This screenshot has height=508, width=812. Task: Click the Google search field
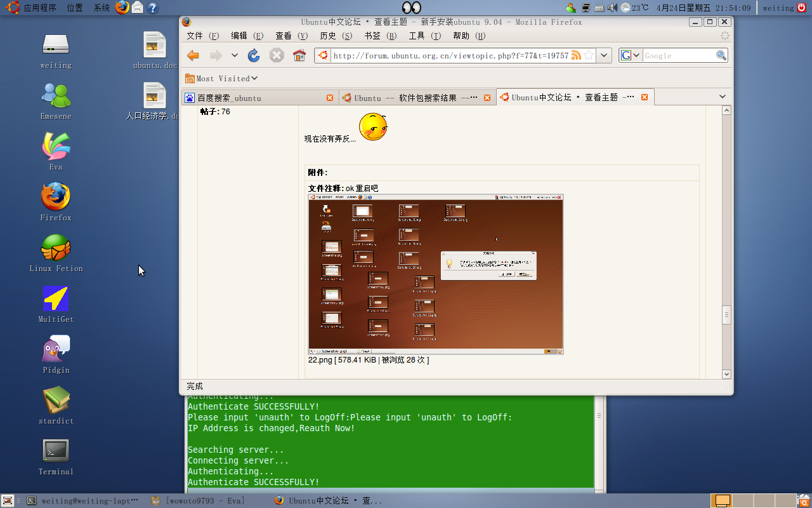click(679, 56)
